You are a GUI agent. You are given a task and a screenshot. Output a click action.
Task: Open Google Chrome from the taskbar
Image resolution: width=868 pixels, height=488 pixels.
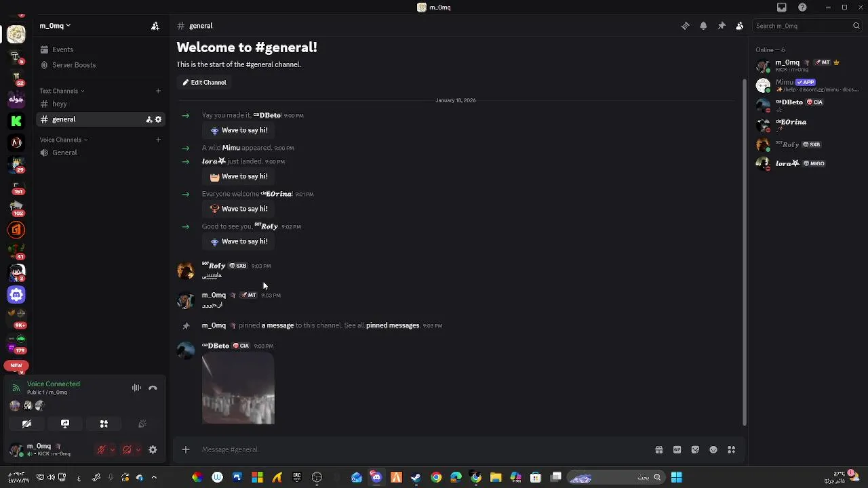click(x=436, y=477)
